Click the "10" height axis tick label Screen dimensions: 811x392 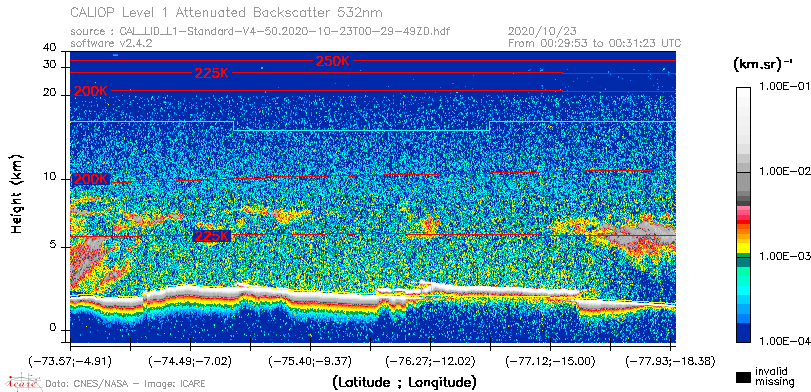pyautogui.click(x=50, y=176)
